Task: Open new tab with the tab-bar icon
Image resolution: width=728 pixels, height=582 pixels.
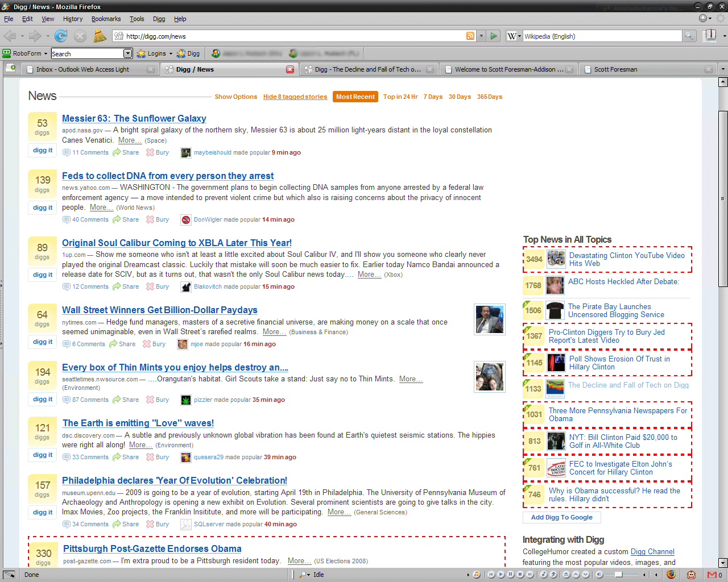Action: pyautogui.click(x=10, y=68)
